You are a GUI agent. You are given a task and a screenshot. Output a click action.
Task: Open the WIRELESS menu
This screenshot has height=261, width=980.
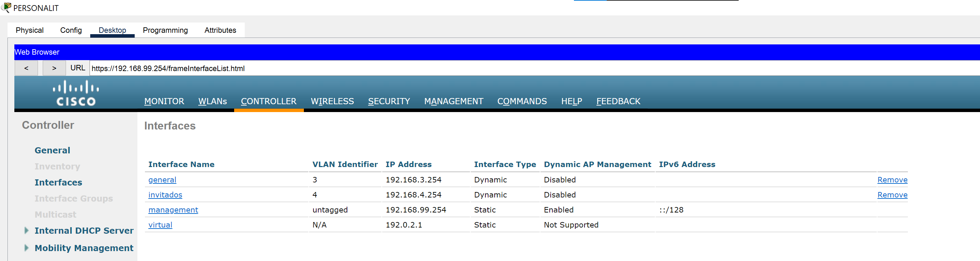click(x=332, y=101)
